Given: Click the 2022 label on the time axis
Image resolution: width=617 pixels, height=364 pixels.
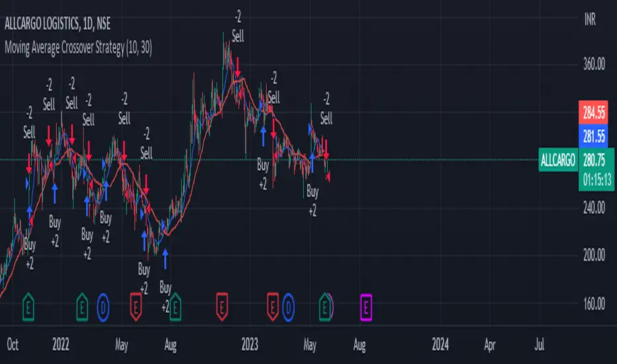Looking at the screenshot, I should [61, 345].
